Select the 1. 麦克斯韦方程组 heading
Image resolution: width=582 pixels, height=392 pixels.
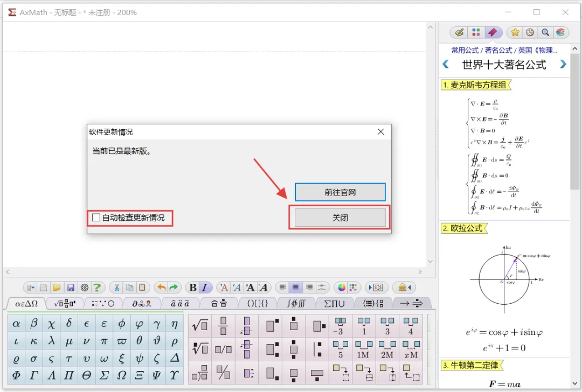tap(475, 85)
